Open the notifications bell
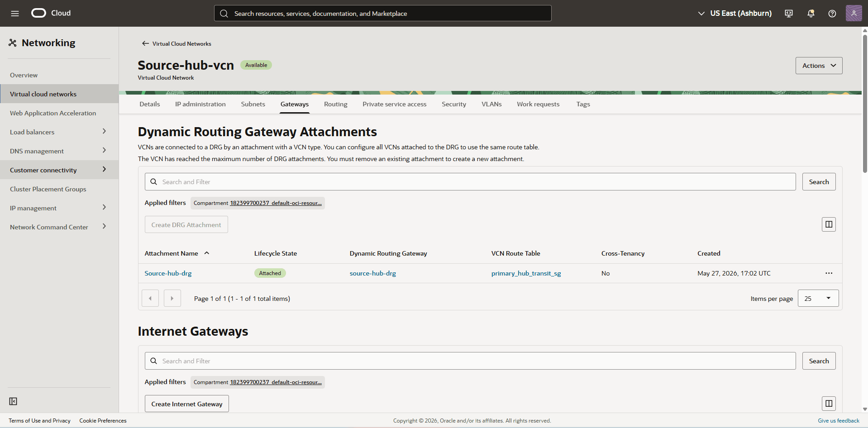 click(x=811, y=14)
